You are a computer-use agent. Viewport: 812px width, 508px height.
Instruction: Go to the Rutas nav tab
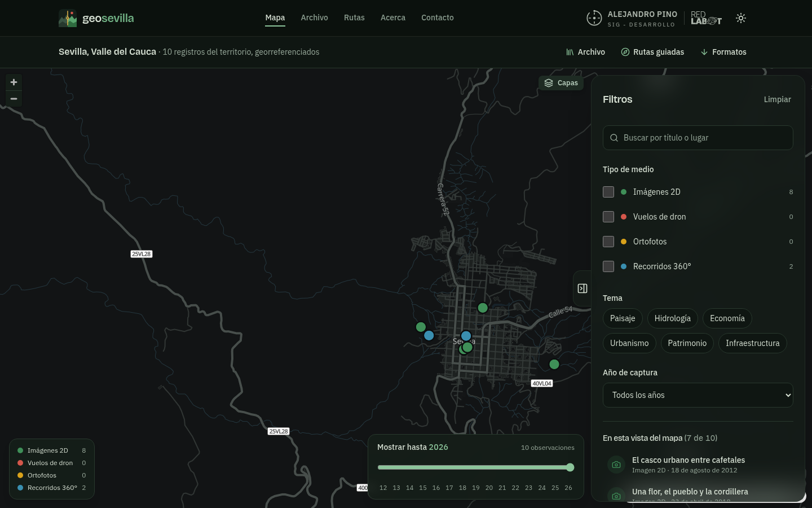tap(354, 17)
